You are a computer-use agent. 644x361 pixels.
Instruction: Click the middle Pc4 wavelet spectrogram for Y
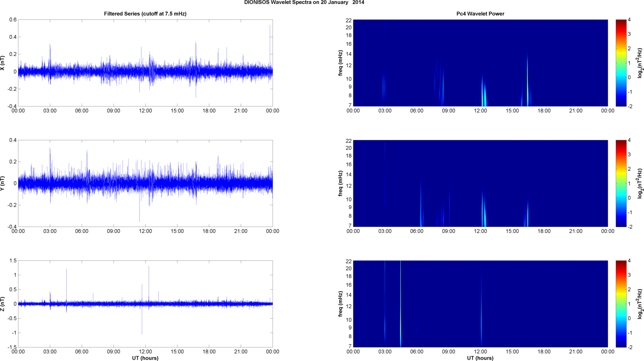point(480,183)
